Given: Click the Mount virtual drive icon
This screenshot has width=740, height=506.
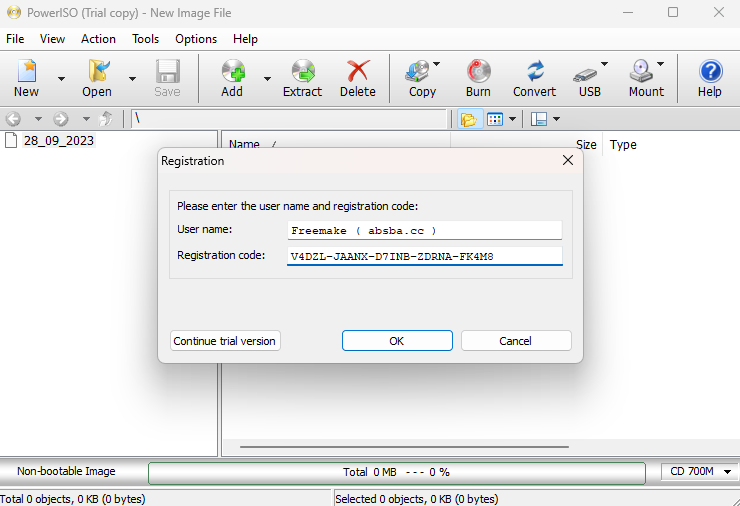Looking at the screenshot, I should click(x=641, y=71).
